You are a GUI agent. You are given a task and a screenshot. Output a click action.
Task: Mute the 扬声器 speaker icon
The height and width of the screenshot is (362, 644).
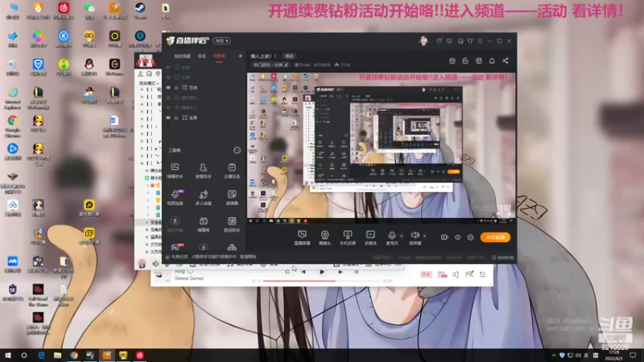pyautogui.click(x=415, y=235)
